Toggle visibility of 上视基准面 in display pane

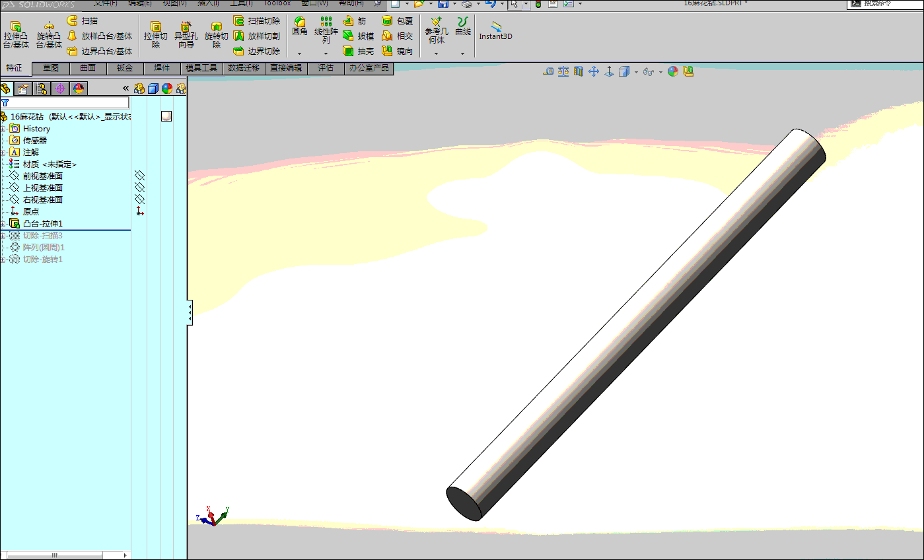139,187
